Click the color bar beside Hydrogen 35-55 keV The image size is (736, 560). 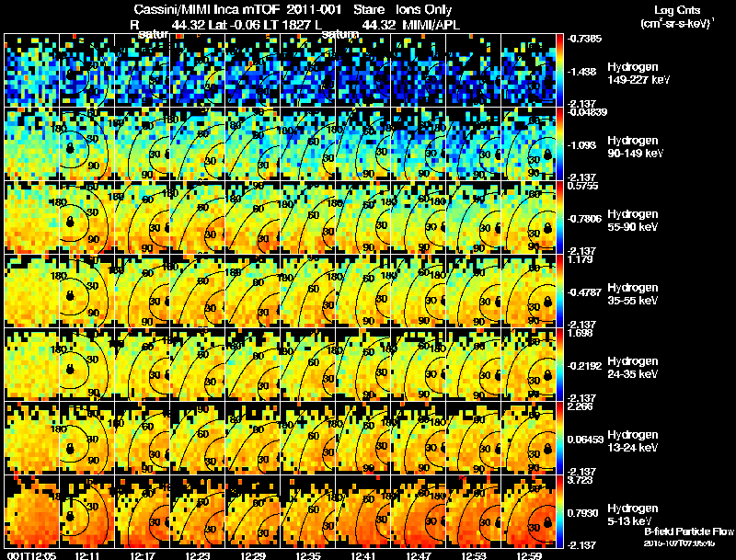click(x=559, y=291)
